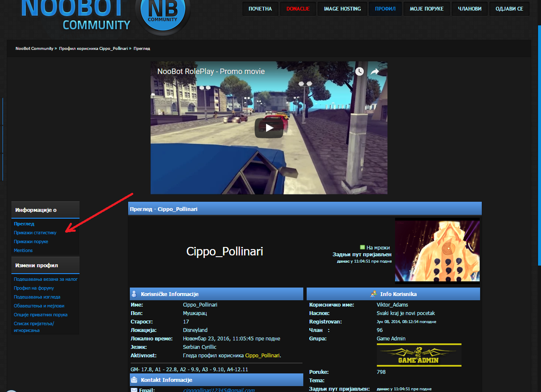Open the ПОЧЕТНА menu item
The height and width of the screenshot is (392, 541).
(260, 9)
